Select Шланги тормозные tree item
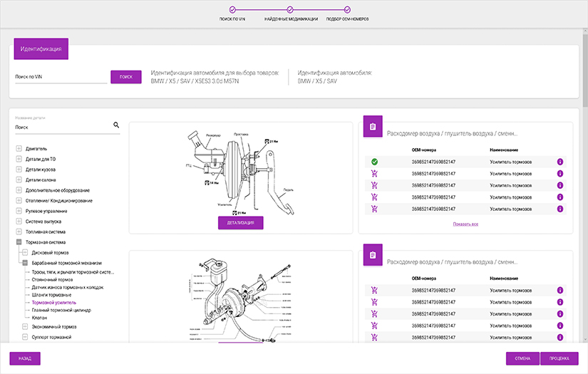588x374 pixels. [51, 295]
